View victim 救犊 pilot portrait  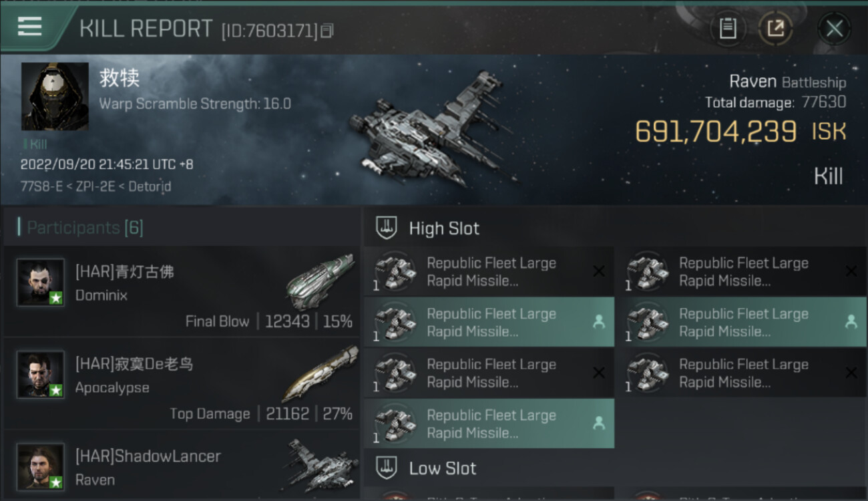point(55,96)
